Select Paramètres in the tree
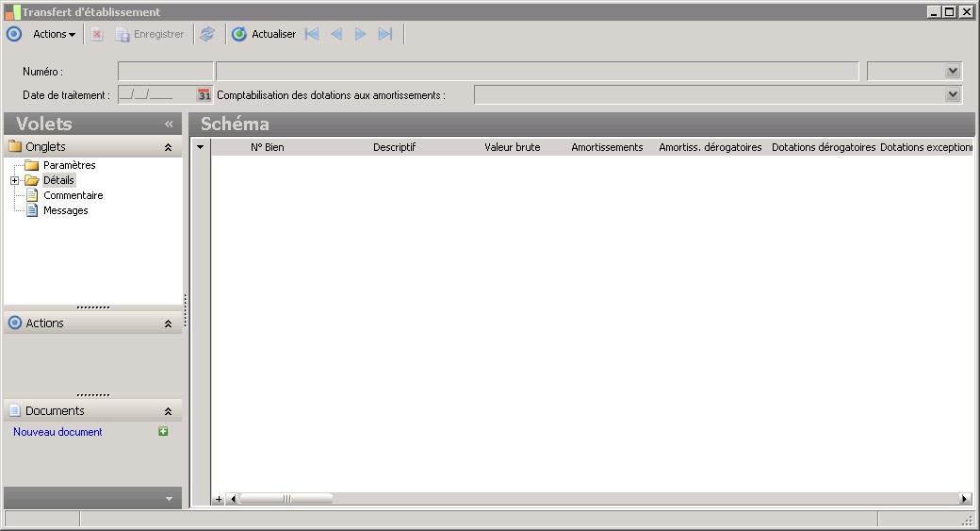This screenshot has height=531, width=980. pyautogui.click(x=70, y=165)
